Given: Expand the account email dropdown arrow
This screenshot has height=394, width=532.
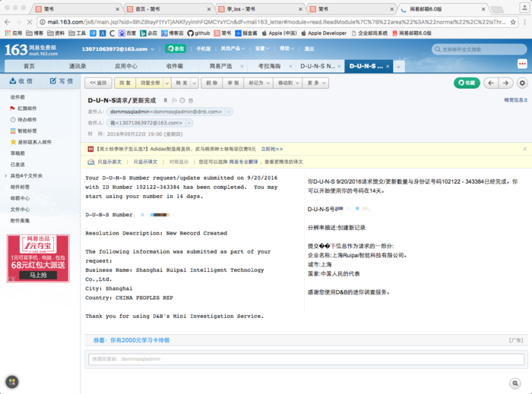Looking at the screenshot, I should click(x=152, y=49).
